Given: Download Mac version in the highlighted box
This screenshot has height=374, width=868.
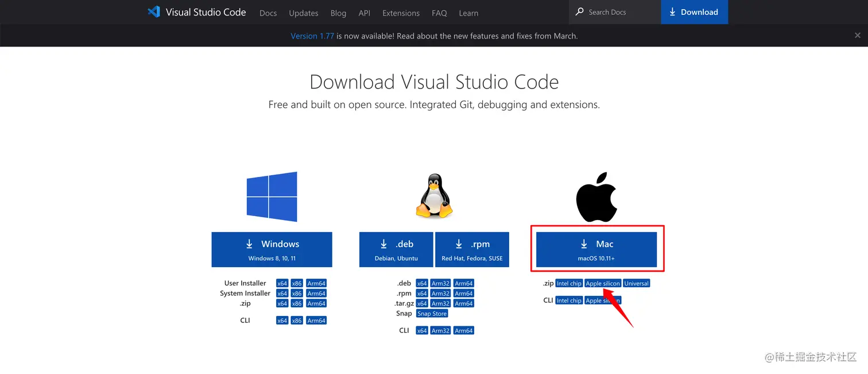Looking at the screenshot, I should [x=597, y=249].
